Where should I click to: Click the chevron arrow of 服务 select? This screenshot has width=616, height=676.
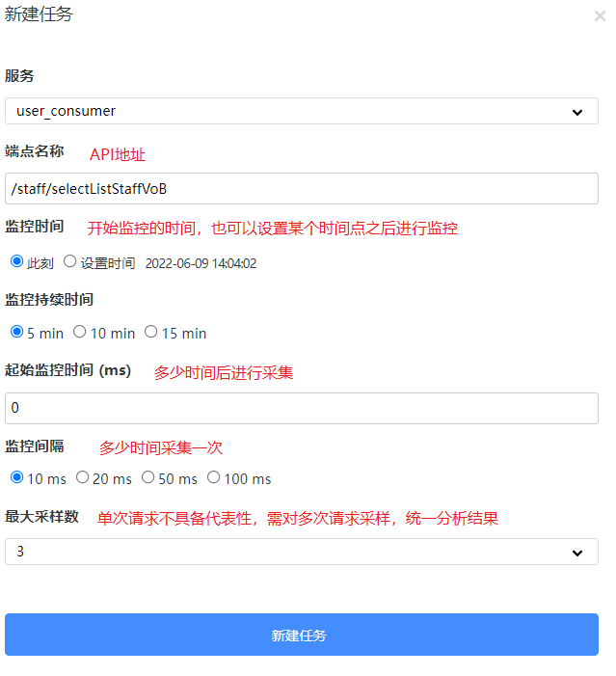[577, 112]
